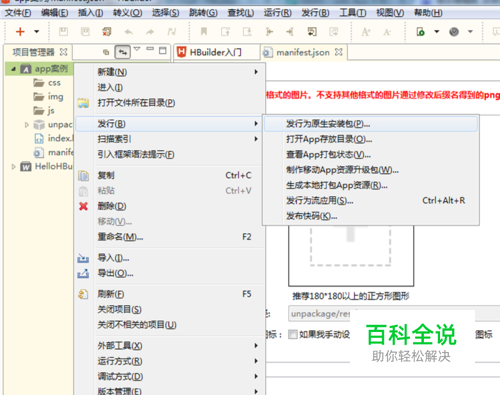Select 发布快码(K)... in submenu
500x395 pixels.
tap(371, 216)
